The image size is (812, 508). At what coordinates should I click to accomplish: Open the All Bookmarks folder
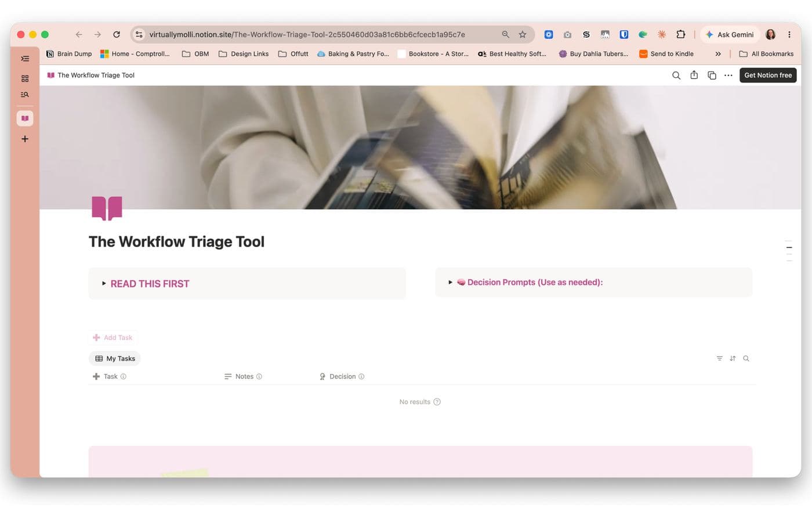pos(766,54)
